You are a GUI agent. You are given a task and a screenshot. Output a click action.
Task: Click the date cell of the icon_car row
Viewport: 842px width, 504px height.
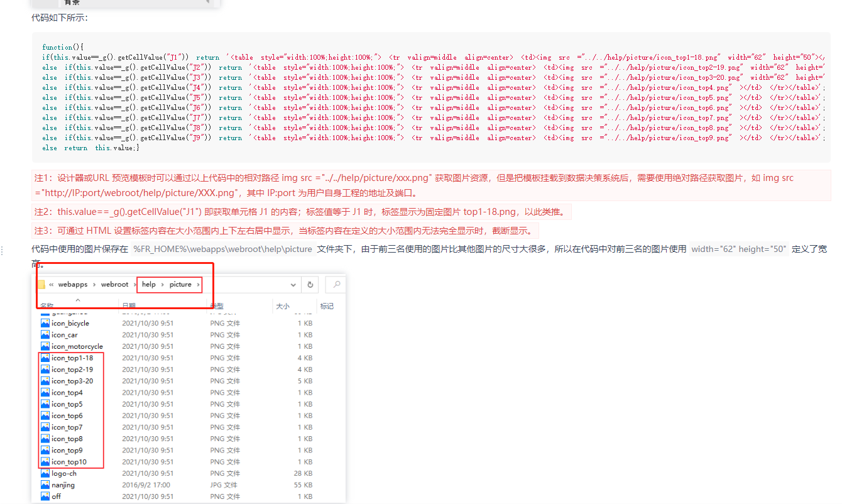pos(148,335)
